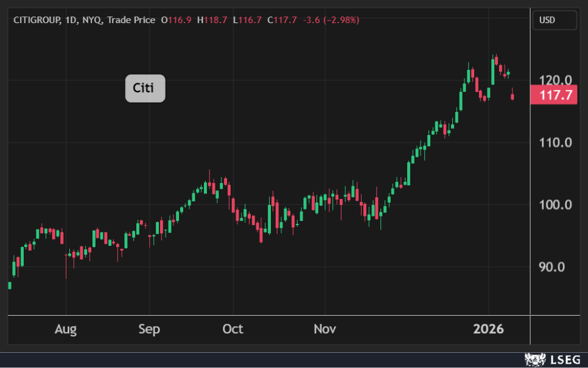This screenshot has width=588, height=368.
Task: Click the high value H118.7
Action: [x=212, y=20]
